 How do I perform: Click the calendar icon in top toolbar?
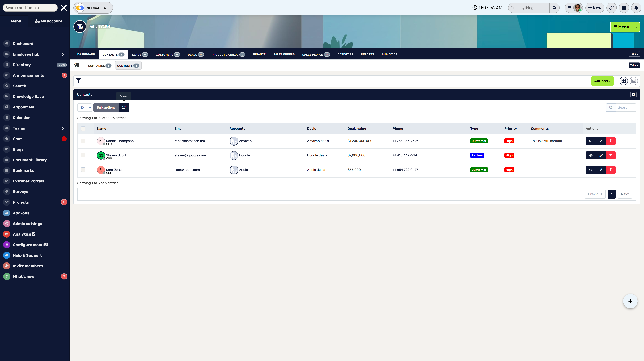624,7
